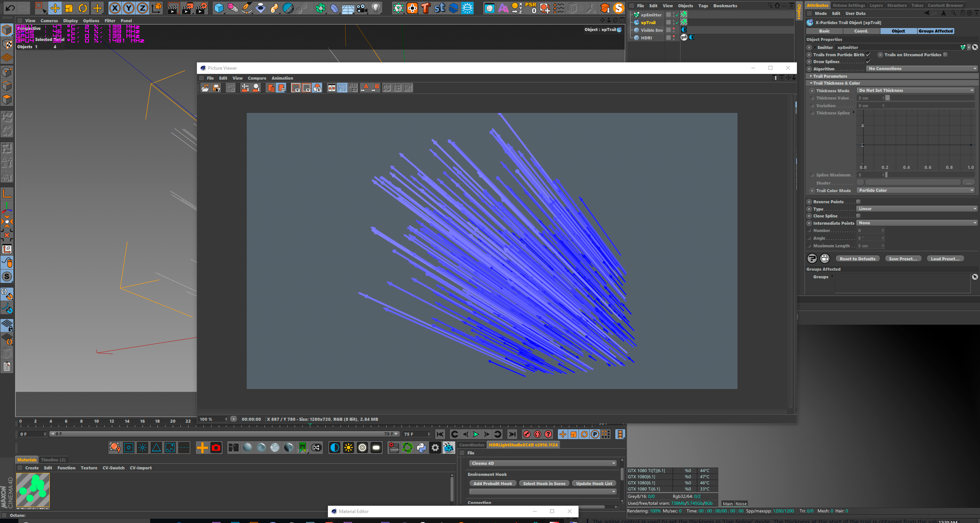The height and width of the screenshot is (523, 980).
Task: Select the Move tool in top toolbar
Action: [55, 8]
